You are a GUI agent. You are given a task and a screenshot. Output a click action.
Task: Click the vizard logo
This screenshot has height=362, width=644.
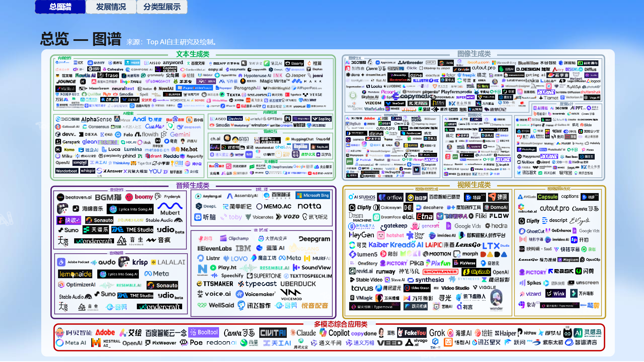click(530, 294)
